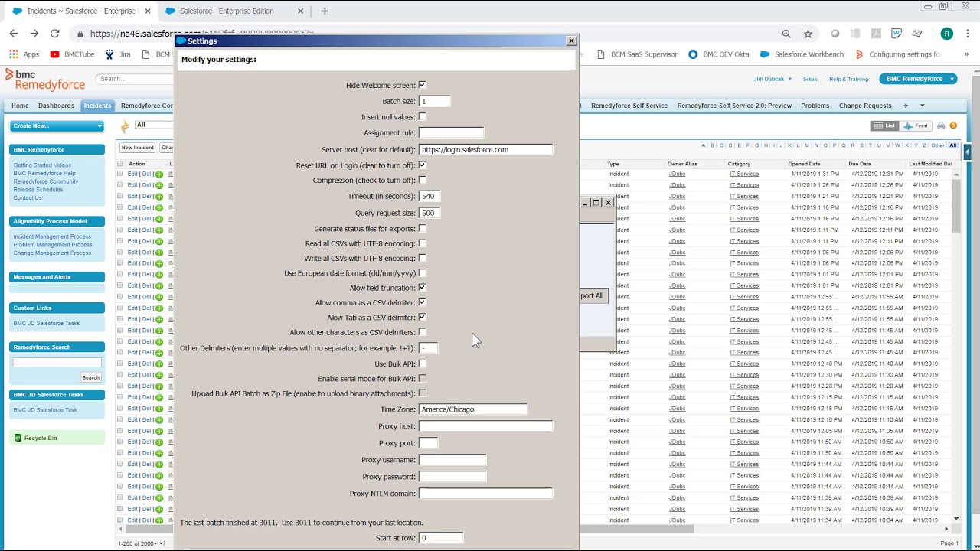Click the Proxy NTLM domain field
The height and width of the screenshot is (551, 980).
(x=485, y=494)
